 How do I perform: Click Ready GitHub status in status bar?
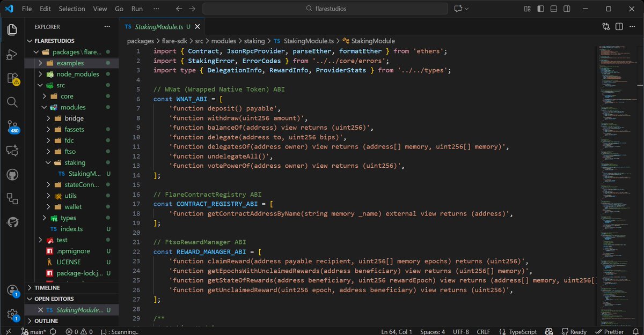pos(574,331)
